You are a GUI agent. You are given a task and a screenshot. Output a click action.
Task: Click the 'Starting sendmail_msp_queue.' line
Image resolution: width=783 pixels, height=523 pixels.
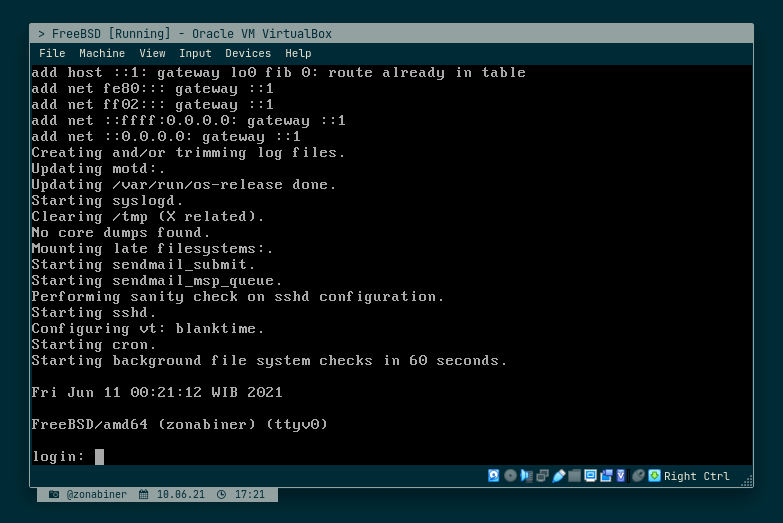157,281
